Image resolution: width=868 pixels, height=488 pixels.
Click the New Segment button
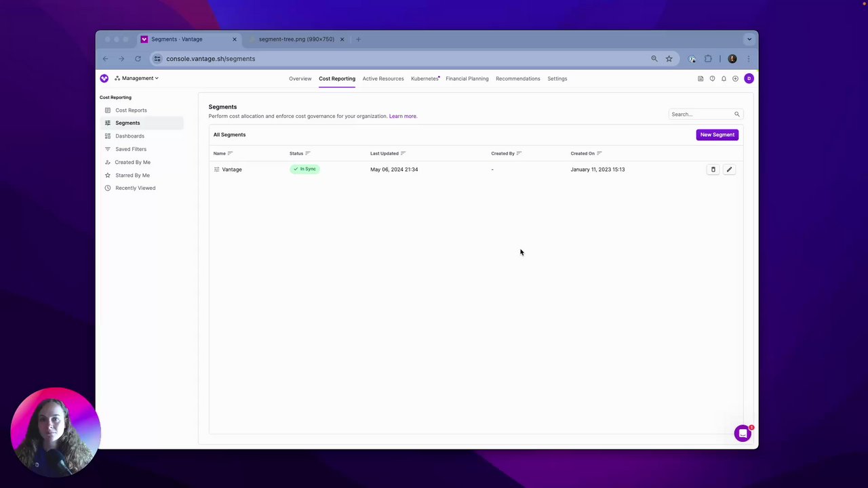click(x=717, y=135)
